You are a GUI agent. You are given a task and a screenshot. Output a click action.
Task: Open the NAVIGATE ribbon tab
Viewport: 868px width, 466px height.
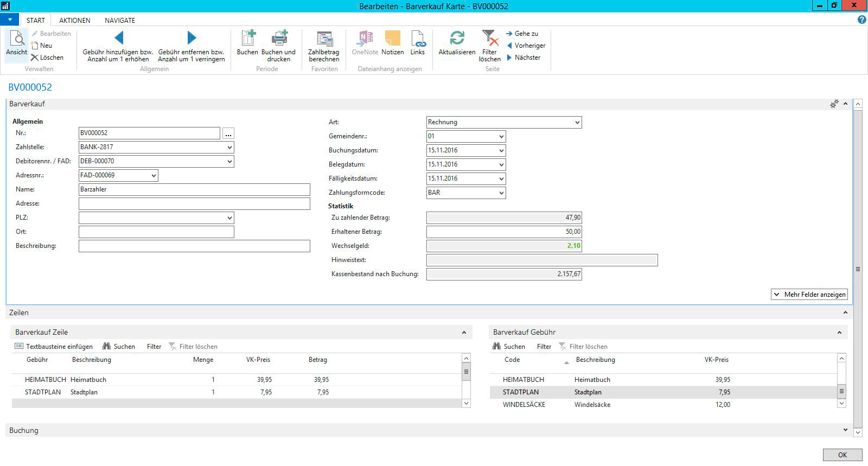coord(120,20)
